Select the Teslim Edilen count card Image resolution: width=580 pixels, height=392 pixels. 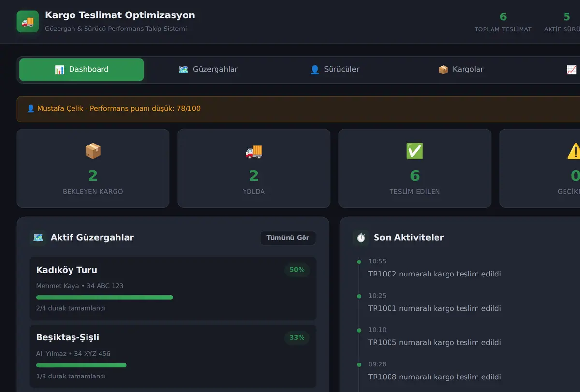click(415, 168)
